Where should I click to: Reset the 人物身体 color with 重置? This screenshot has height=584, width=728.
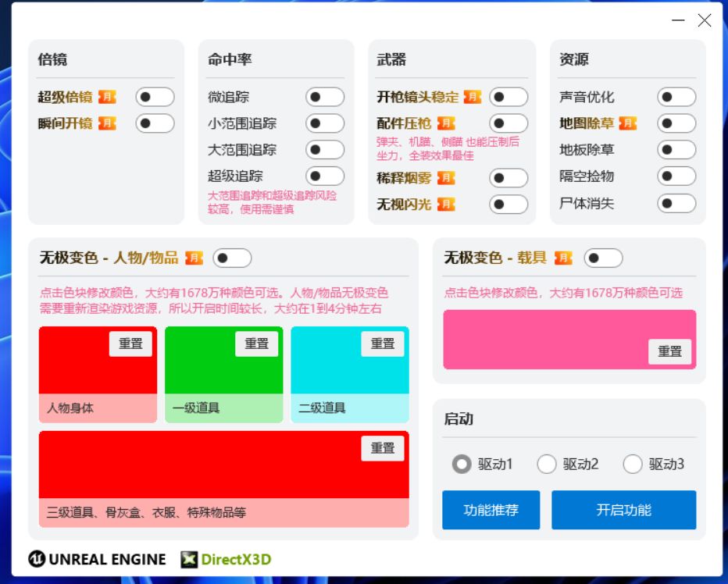pyautogui.click(x=130, y=344)
